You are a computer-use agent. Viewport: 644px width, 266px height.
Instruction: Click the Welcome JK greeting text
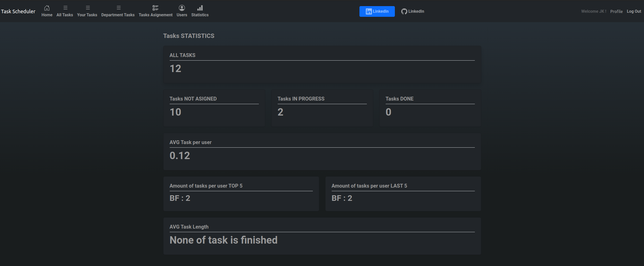[x=594, y=11]
